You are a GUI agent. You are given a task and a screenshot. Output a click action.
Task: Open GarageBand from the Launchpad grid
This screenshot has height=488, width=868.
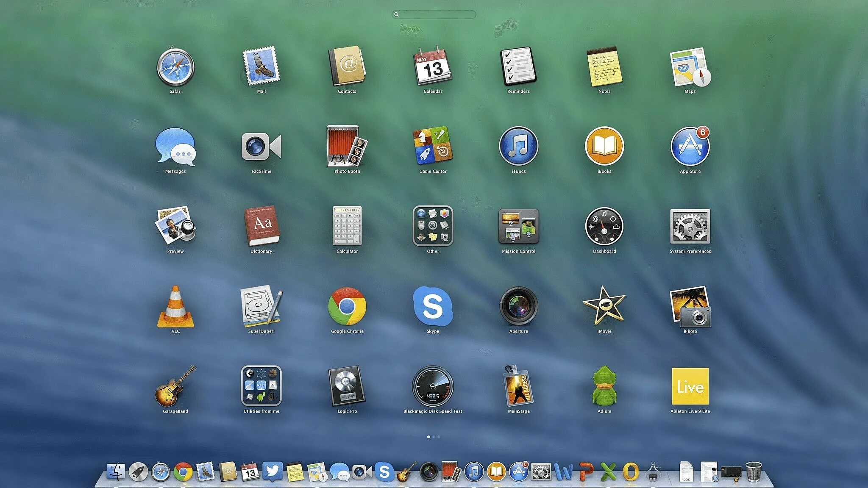pos(175,386)
